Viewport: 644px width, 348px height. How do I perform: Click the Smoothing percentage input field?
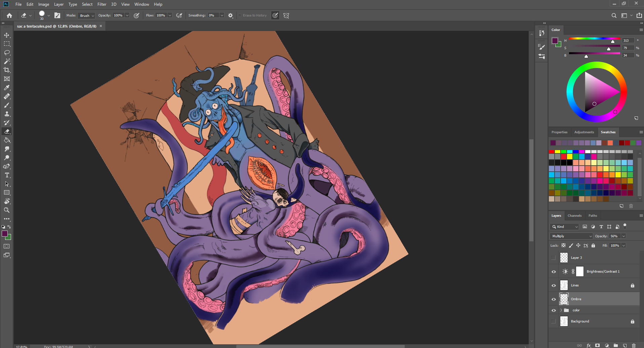click(x=213, y=15)
